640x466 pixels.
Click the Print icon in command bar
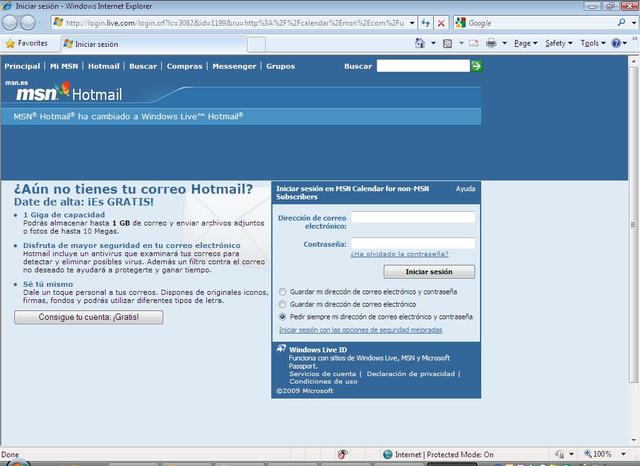491,43
